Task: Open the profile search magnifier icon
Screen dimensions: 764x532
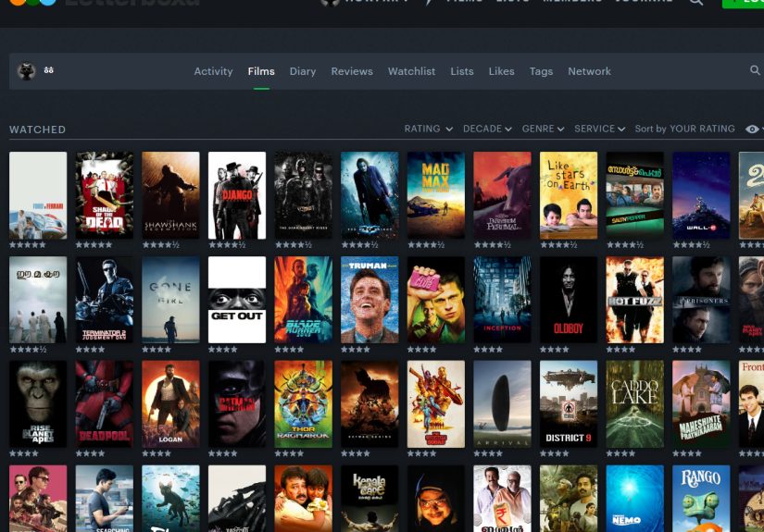Action: pyautogui.click(x=755, y=70)
